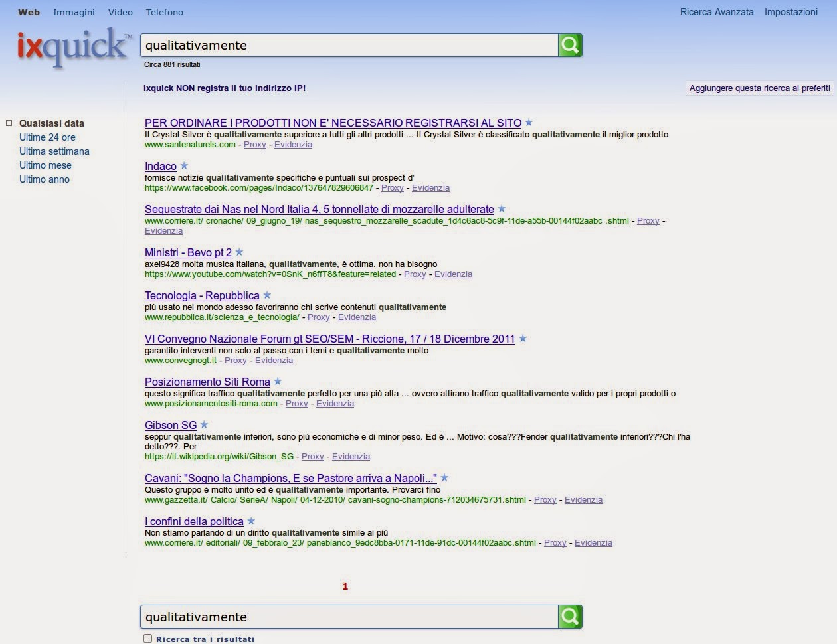Viewport: 837px width, 644px height.
Task: Click Evidenzia link under mozzarelle result
Action: [x=163, y=231]
